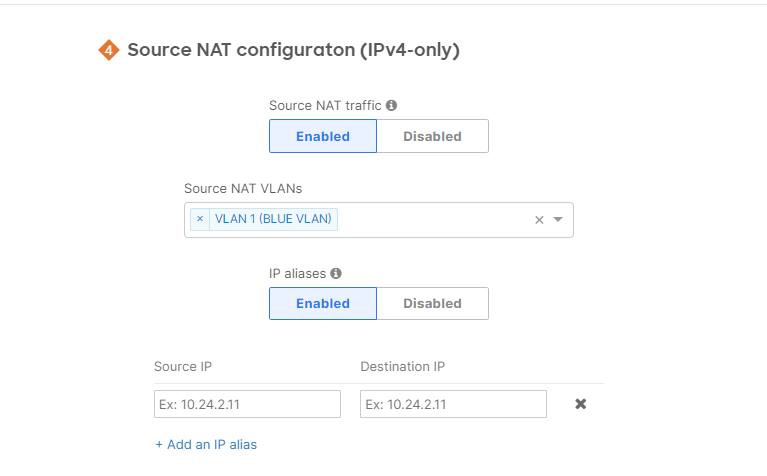
Task: Add an IP alias
Action: coord(206,444)
